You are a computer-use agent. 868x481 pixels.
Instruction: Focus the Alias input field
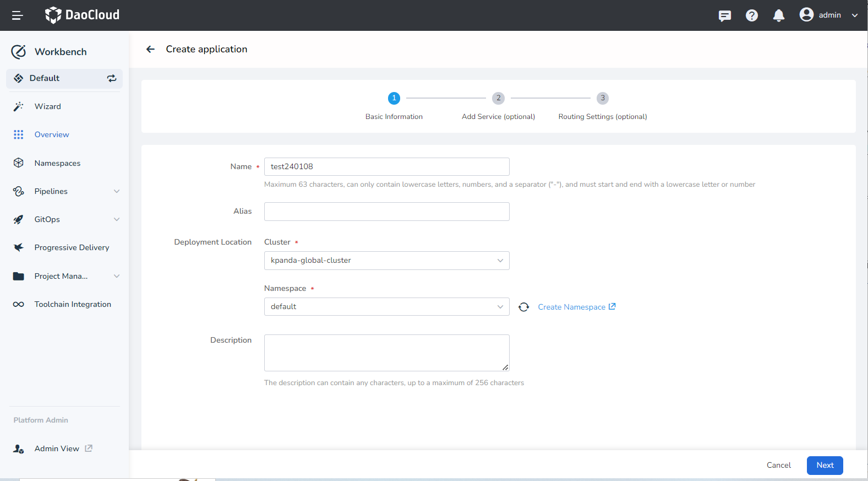[x=386, y=212]
